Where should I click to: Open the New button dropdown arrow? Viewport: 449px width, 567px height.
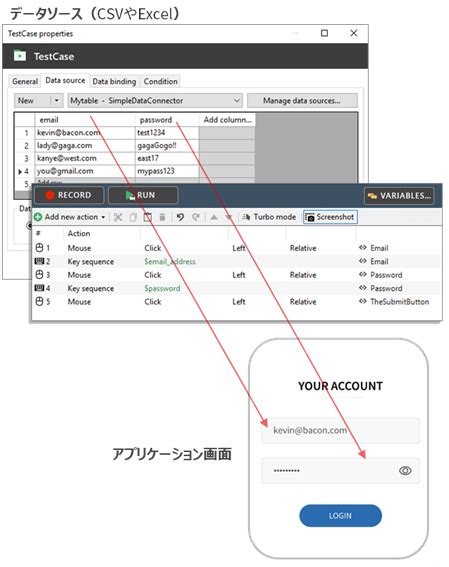(x=57, y=101)
